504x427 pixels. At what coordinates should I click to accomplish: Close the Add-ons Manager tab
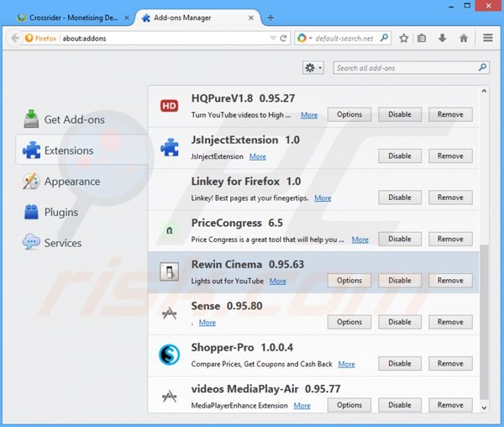click(x=251, y=18)
